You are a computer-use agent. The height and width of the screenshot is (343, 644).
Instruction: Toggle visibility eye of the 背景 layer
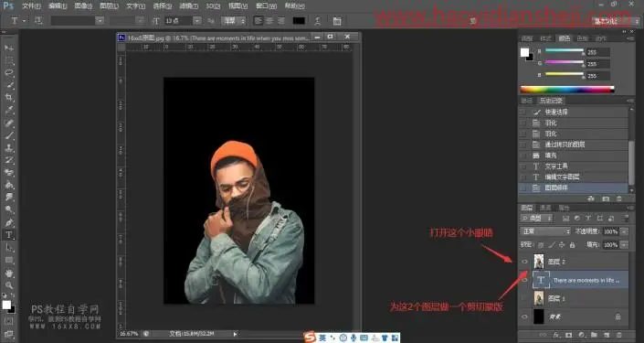[x=524, y=316]
